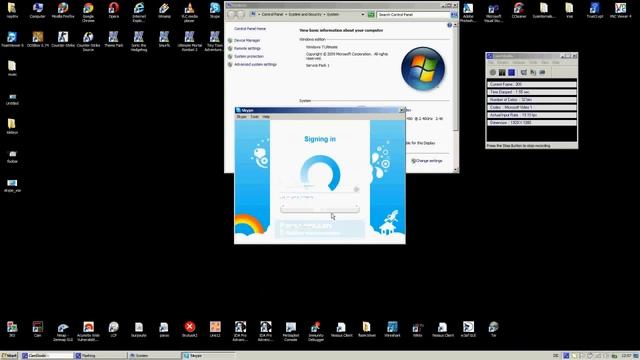Open Sonic the Hedgehog shortcut
640x360 pixels.
[139, 41]
